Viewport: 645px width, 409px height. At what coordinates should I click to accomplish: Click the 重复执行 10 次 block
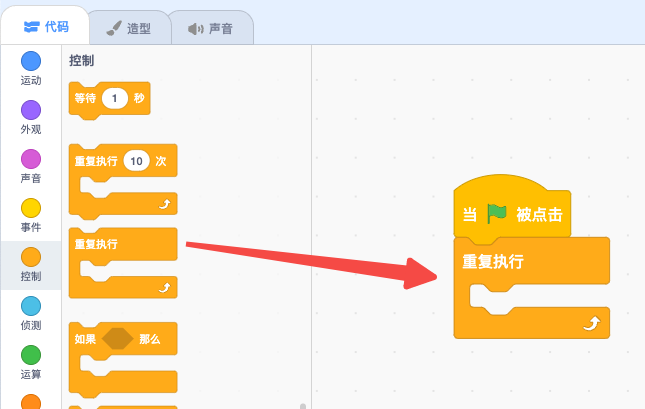click(123, 181)
